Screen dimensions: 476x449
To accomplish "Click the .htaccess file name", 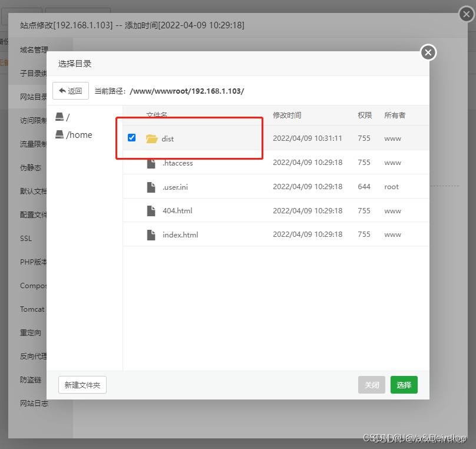I will tap(177, 163).
